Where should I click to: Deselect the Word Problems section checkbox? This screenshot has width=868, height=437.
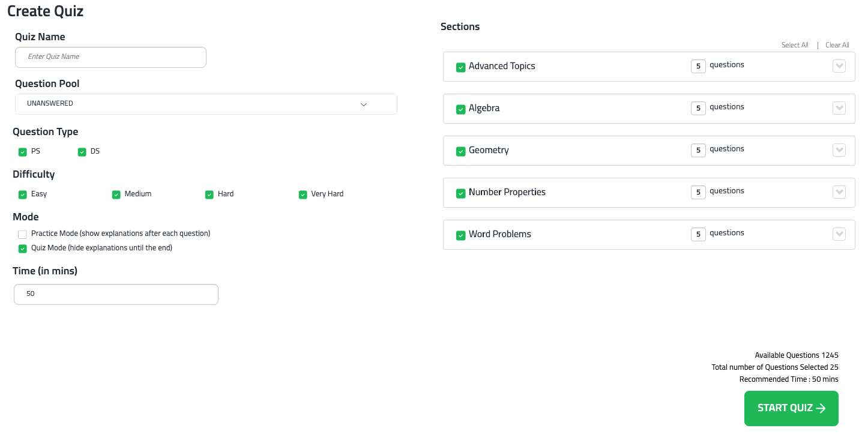(460, 235)
